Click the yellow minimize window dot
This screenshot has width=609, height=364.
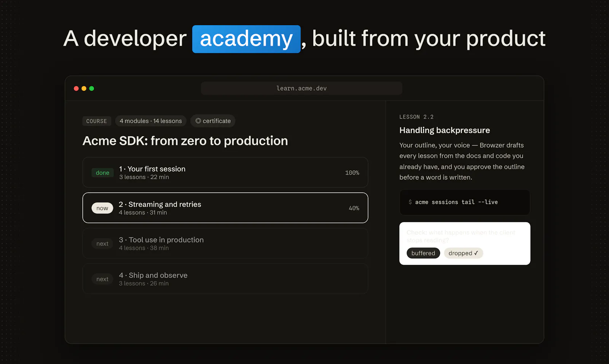click(84, 89)
